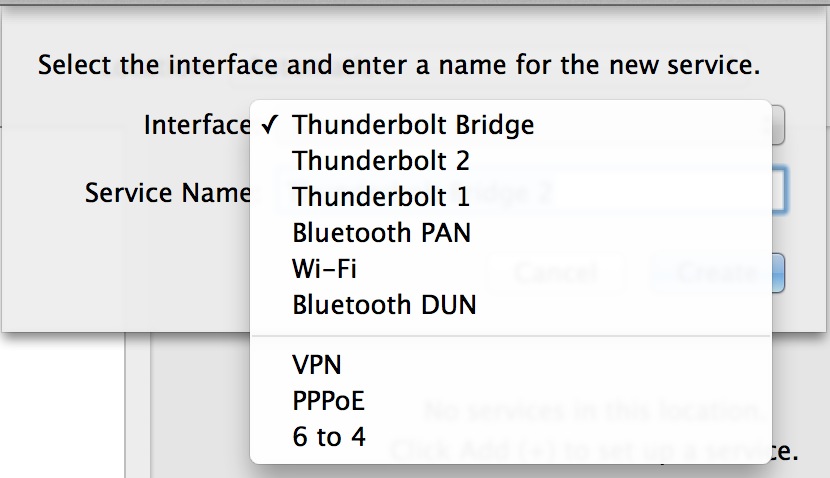
Task: Choose Wi-Fi from the interface menu
Action: click(325, 269)
